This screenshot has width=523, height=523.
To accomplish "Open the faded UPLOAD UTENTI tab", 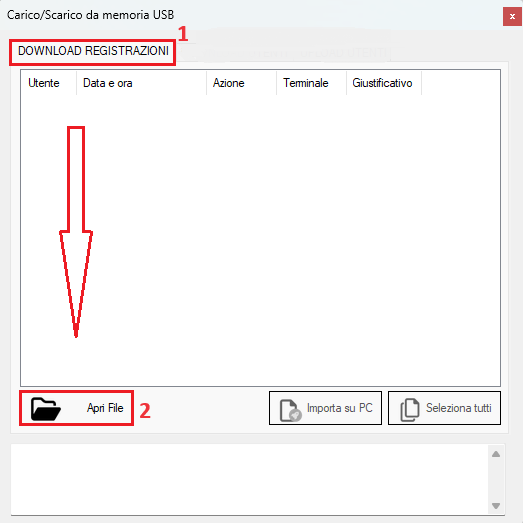I will tap(344, 53).
